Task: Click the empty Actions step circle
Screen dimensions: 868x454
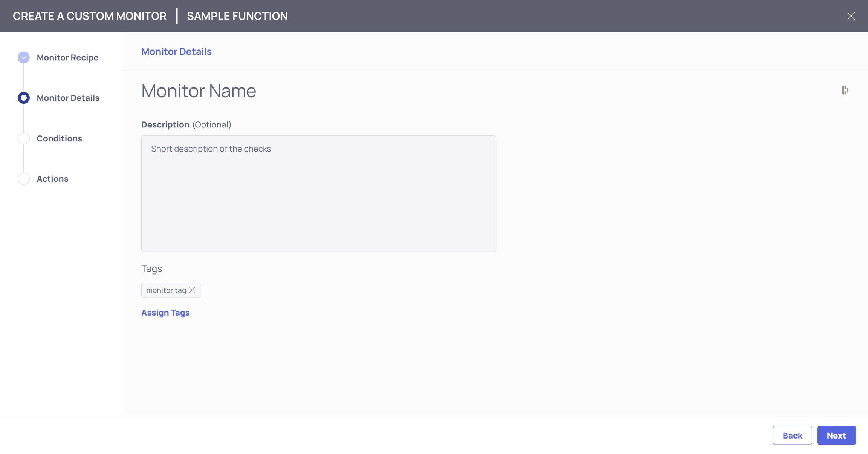Action: pyautogui.click(x=24, y=179)
